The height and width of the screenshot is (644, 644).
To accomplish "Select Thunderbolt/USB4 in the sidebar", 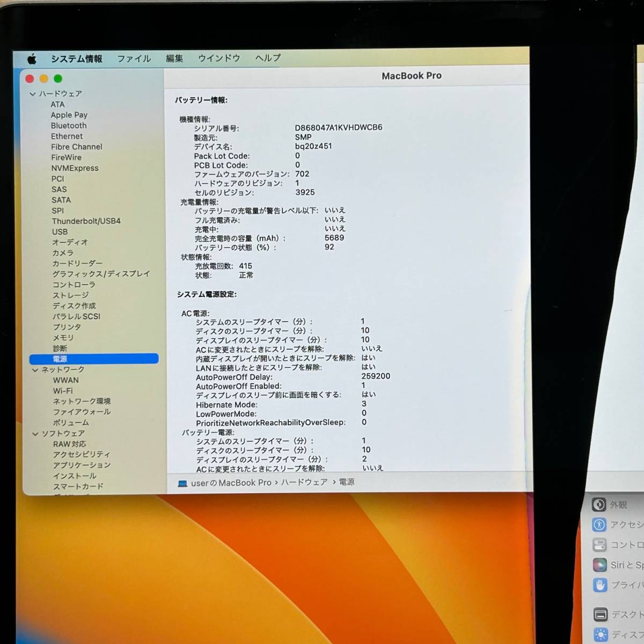I will 86,221.
